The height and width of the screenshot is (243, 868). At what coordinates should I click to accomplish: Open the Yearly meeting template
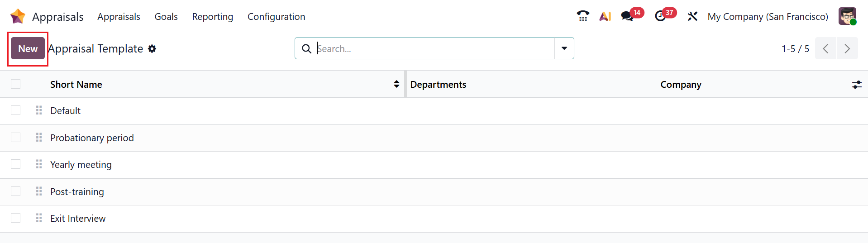pyautogui.click(x=81, y=165)
